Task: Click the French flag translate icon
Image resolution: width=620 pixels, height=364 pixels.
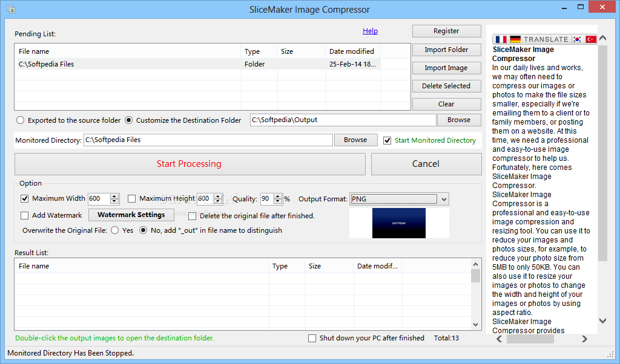Action: [x=501, y=39]
